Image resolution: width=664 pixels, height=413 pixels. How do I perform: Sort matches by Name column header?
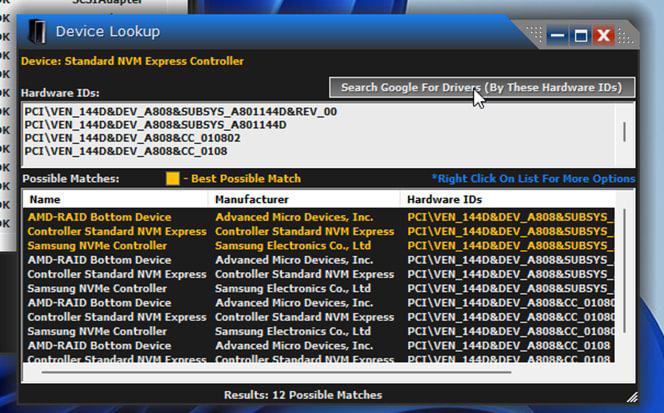tap(115, 200)
